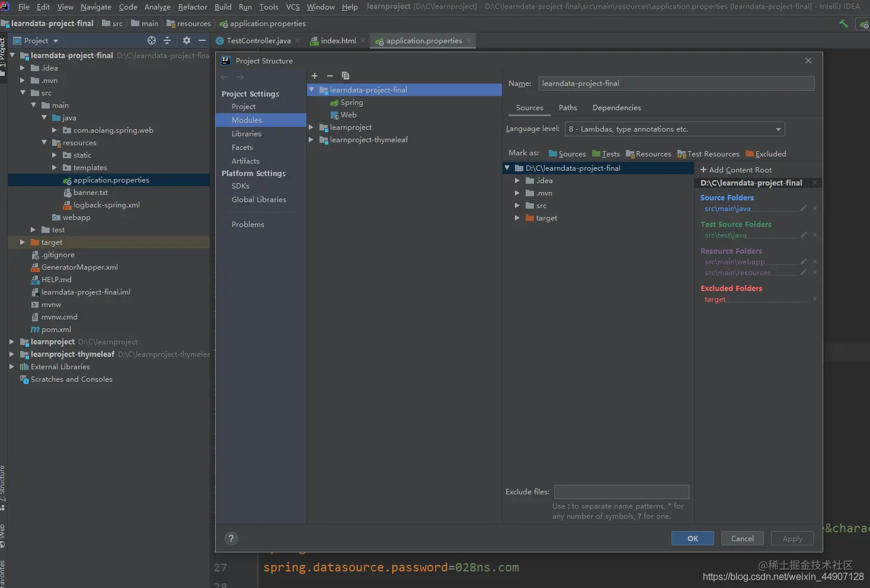870x588 pixels.
Task: Select pom.xml in Project tree
Action: pyautogui.click(x=56, y=330)
